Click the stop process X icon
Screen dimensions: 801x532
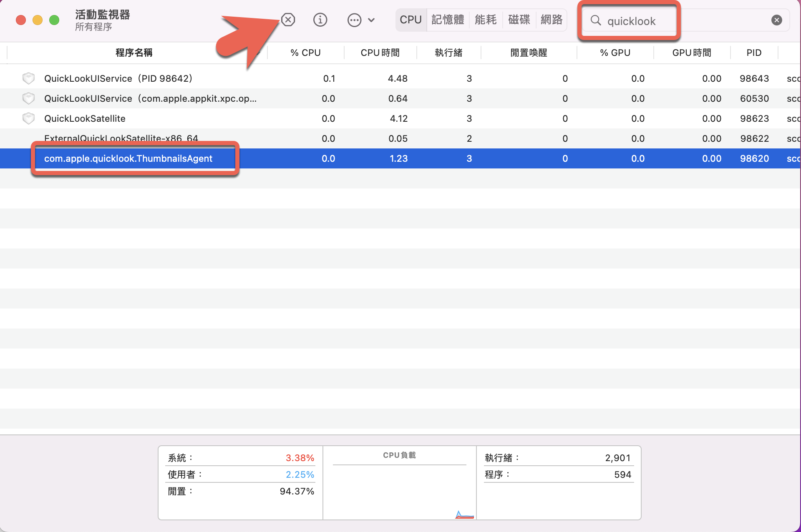[288, 20]
